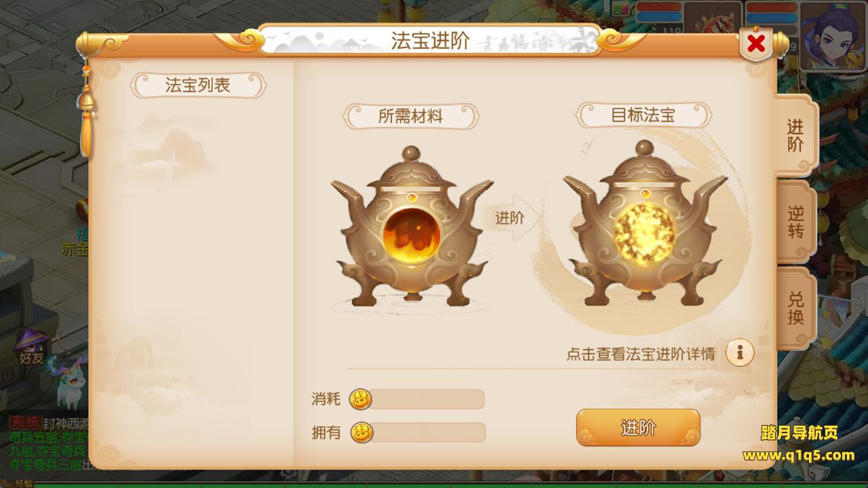This screenshot has height=488, width=868.
Task: Click the 法宝进阶详情 info icon
Action: click(x=740, y=352)
